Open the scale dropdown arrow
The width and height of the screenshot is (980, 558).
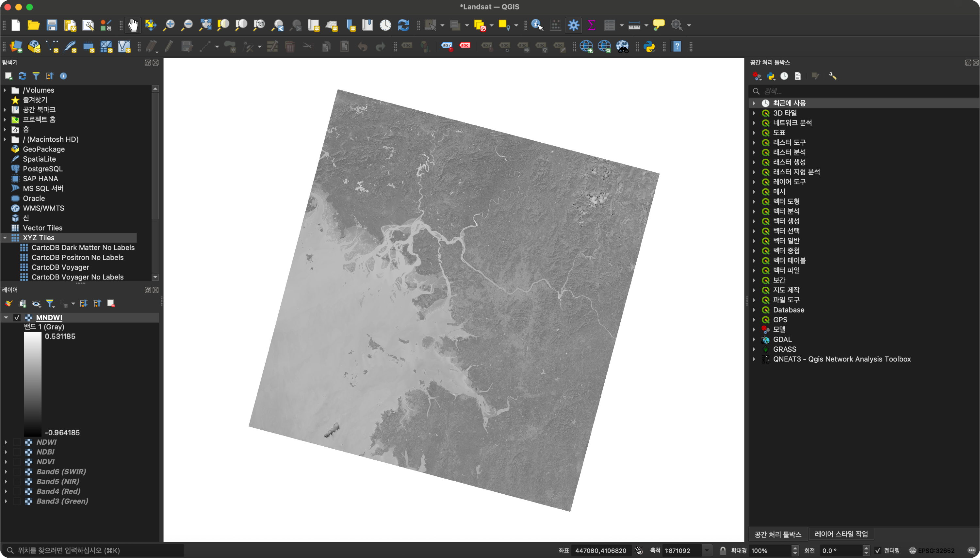click(707, 550)
